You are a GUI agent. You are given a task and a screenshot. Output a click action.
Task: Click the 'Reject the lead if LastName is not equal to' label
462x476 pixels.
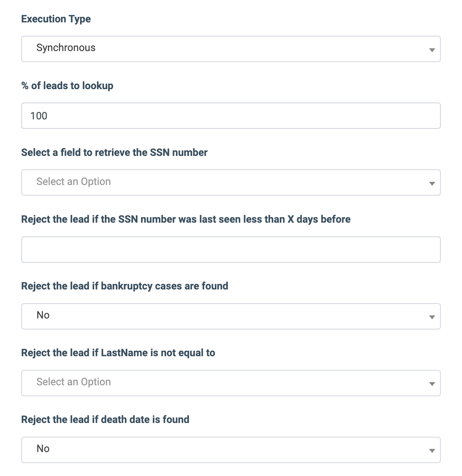point(118,353)
